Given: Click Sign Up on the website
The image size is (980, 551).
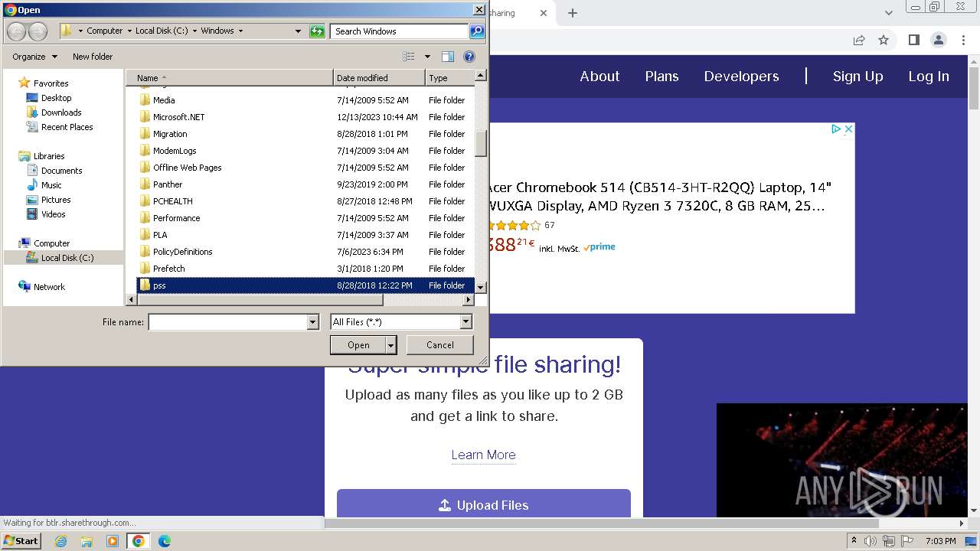Looking at the screenshot, I should click(x=857, y=77).
